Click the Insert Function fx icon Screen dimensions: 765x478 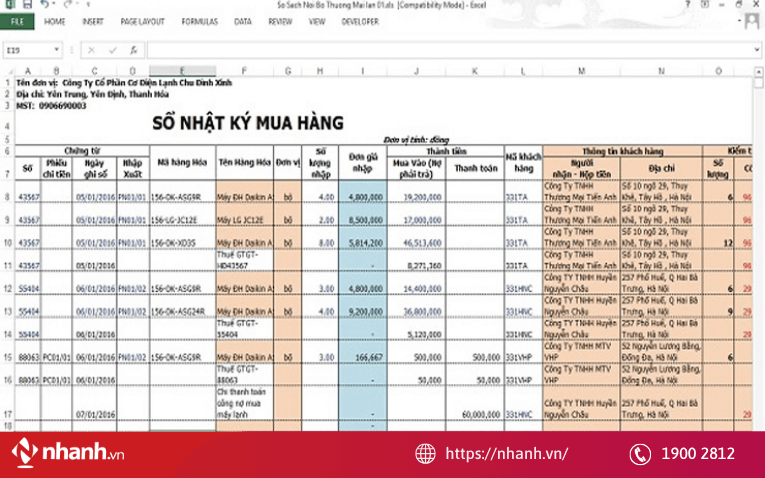[x=133, y=50]
